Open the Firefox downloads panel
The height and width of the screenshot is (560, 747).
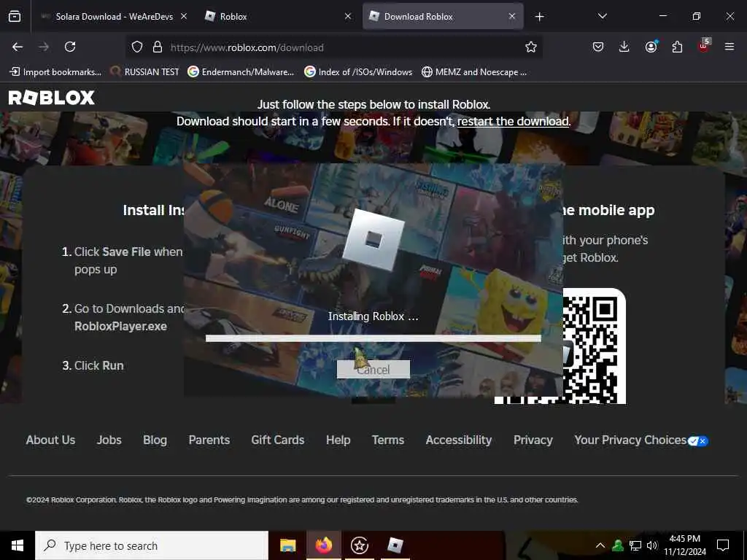[624, 47]
